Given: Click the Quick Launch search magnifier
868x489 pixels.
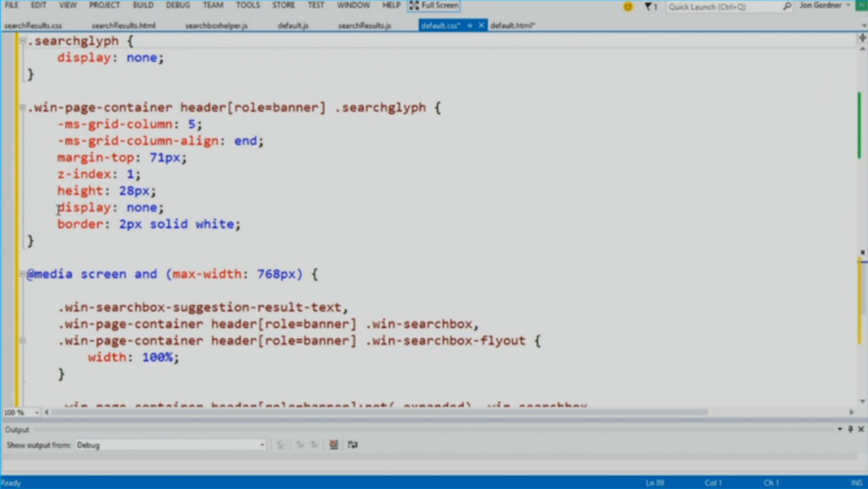Looking at the screenshot, I should pos(787,7).
